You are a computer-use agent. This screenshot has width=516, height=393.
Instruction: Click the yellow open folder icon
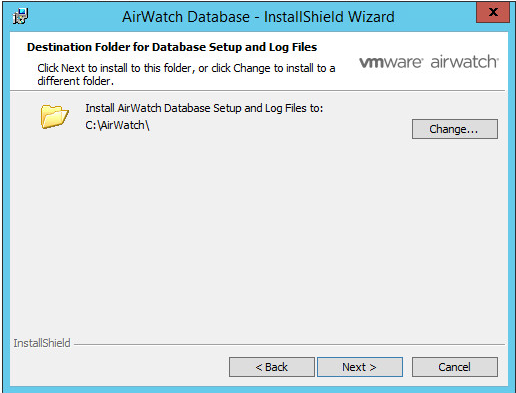55,116
